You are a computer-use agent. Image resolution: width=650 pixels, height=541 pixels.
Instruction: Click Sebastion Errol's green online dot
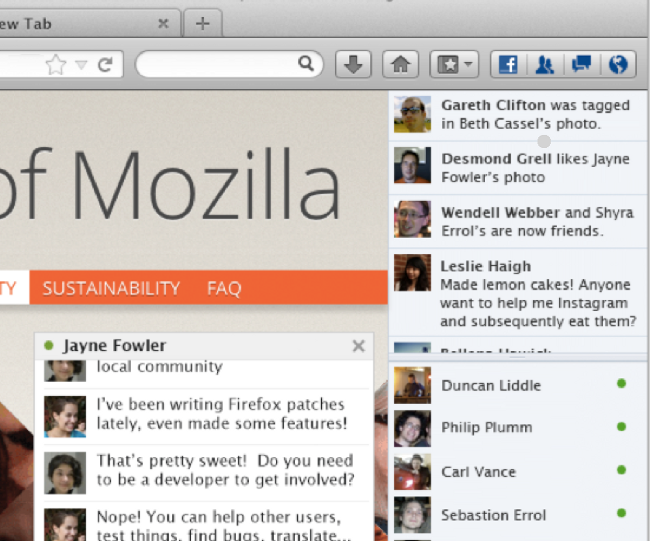pyautogui.click(x=621, y=513)
